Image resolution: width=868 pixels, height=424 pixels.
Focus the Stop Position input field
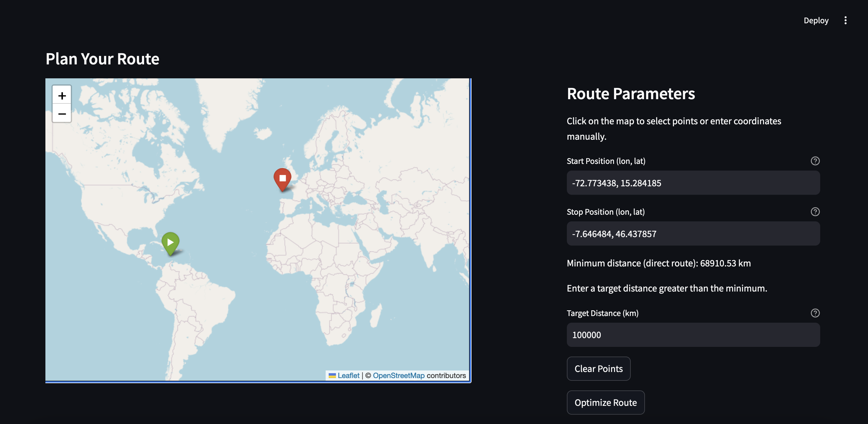click(693, 234)
